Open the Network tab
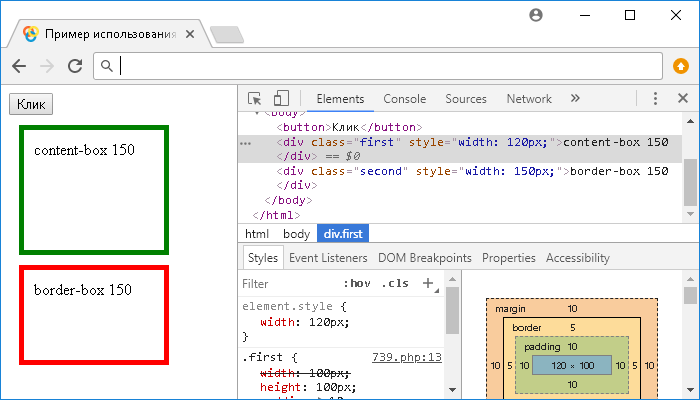The width and height of the screenshot is (700, 400). 528,99
